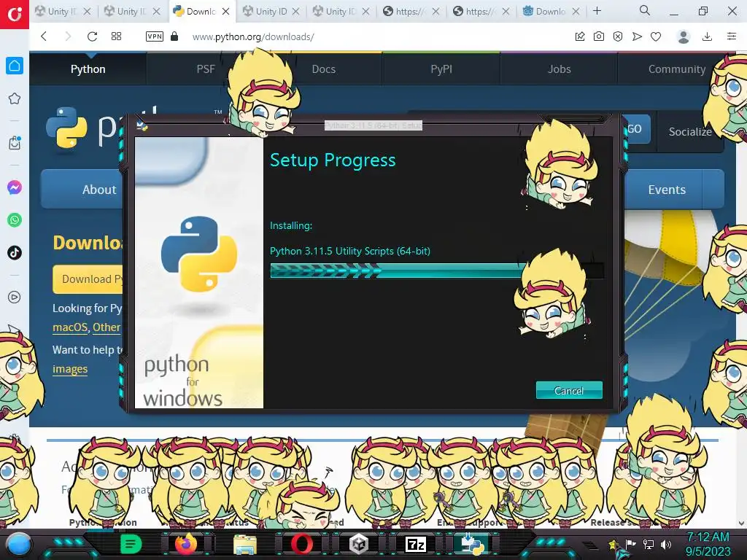
Task: Open Community in site top bar
Action: click(676, 69)
